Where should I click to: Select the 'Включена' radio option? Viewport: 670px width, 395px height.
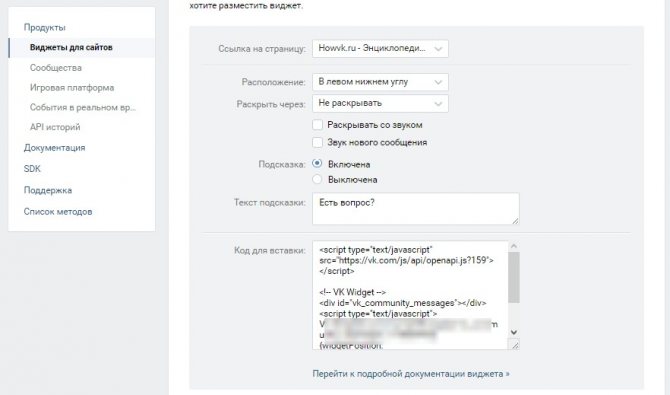tap(317, 164)
